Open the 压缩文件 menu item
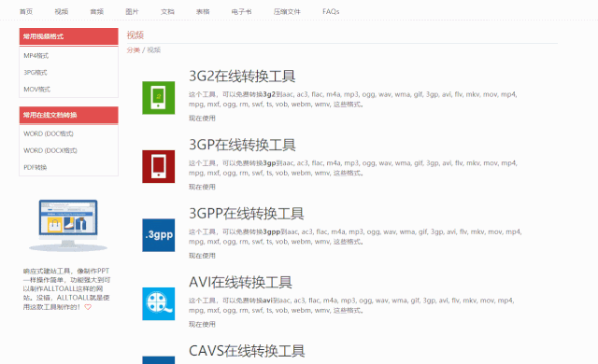 (x=287, y=12)
